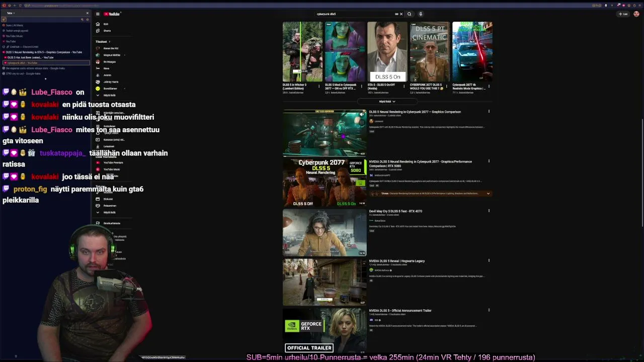Open the YouTube Premium sidebar icon
The width and height of the screenshot is (644, 362).
pos(98,163)
